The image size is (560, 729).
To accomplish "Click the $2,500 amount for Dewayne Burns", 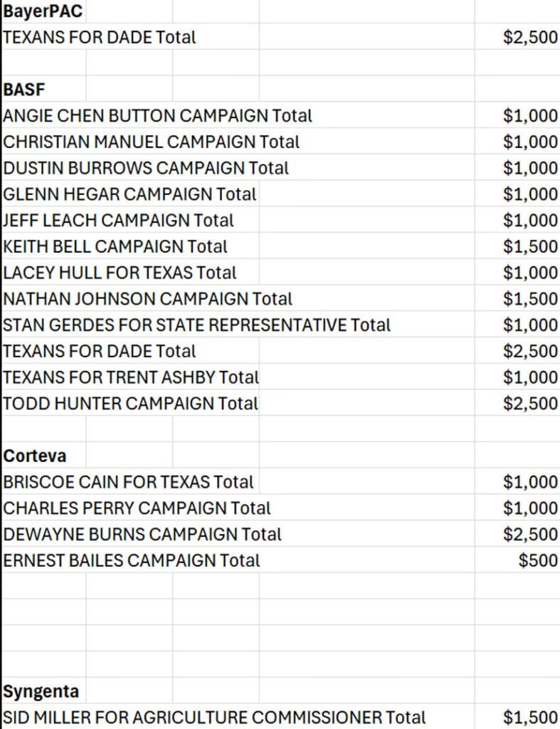I will pyautogui.click(x=530, y=534).
